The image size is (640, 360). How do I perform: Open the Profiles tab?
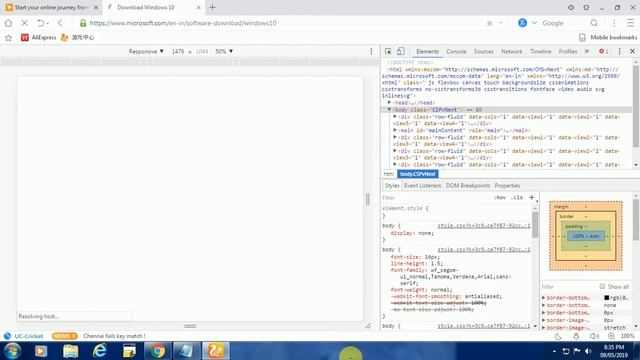(x=568, y=51)
